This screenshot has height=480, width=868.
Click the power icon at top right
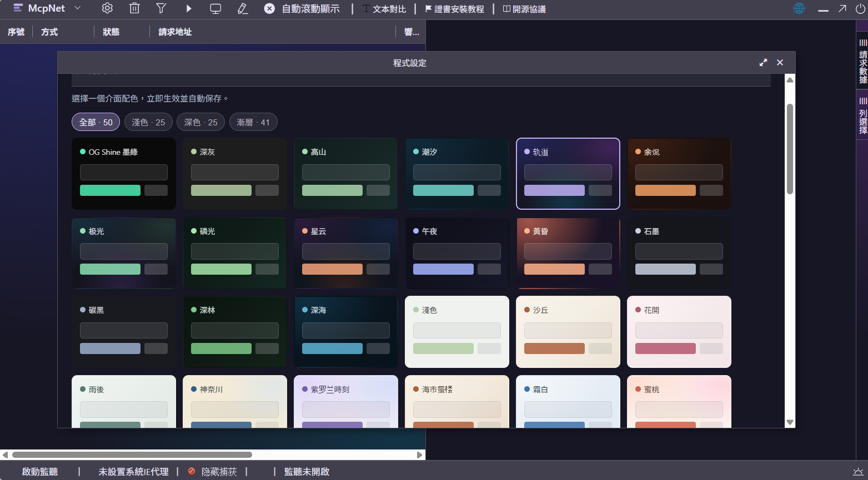click(x=860, y=8)
